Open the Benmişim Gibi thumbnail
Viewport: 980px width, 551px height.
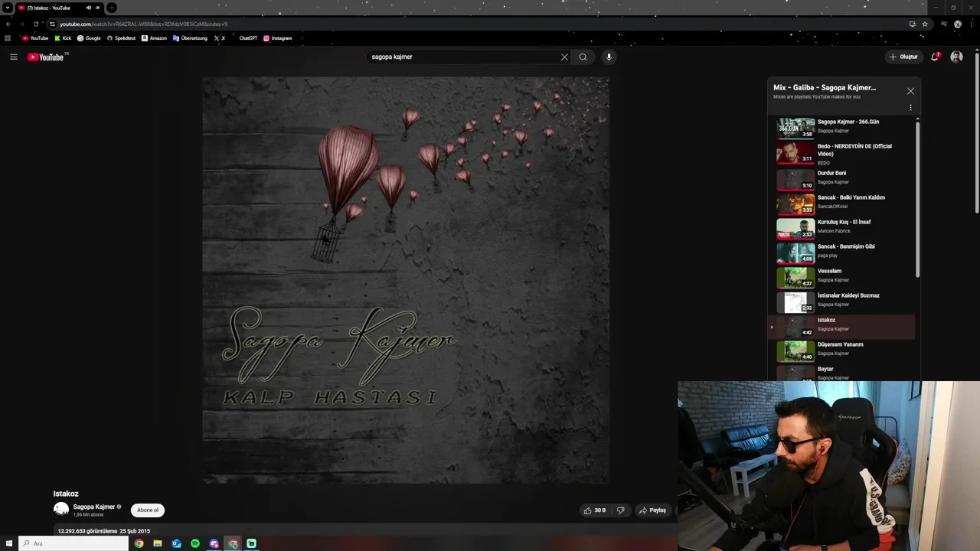click(795, 253)
